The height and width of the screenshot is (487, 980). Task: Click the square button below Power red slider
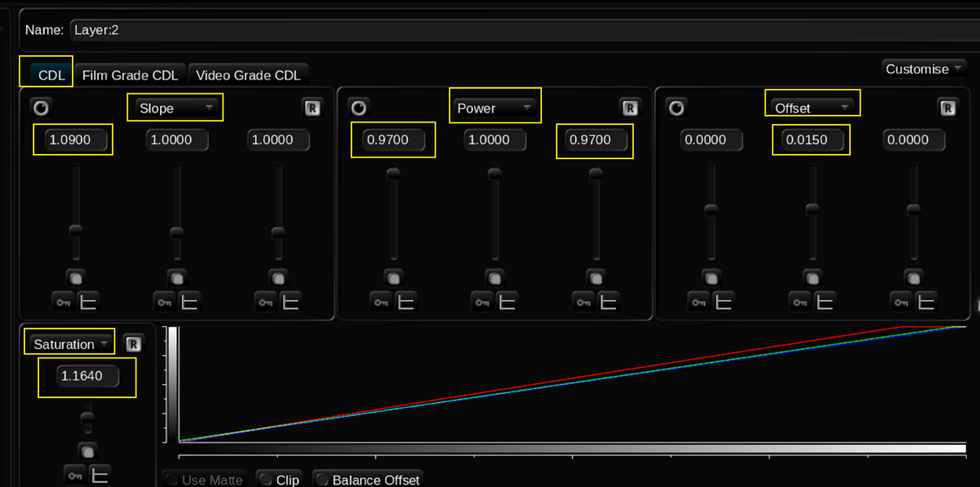point(394,277)
